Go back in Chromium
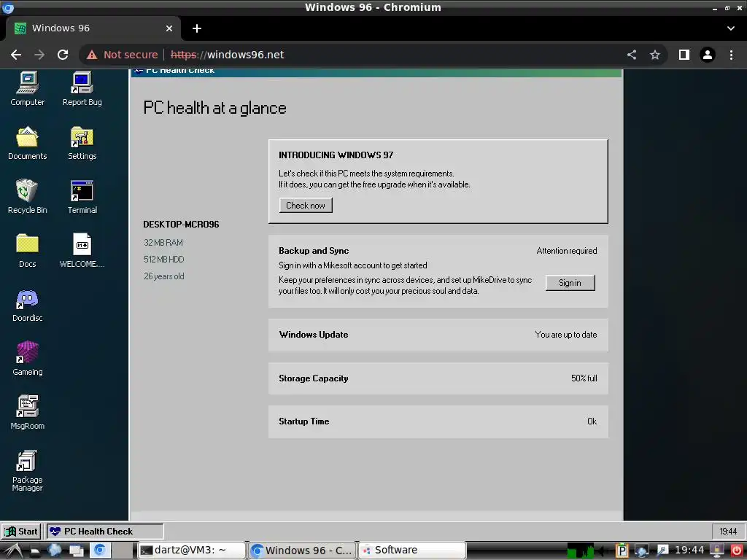This screenshot has width=747, height=560. [x=16, y=55]
